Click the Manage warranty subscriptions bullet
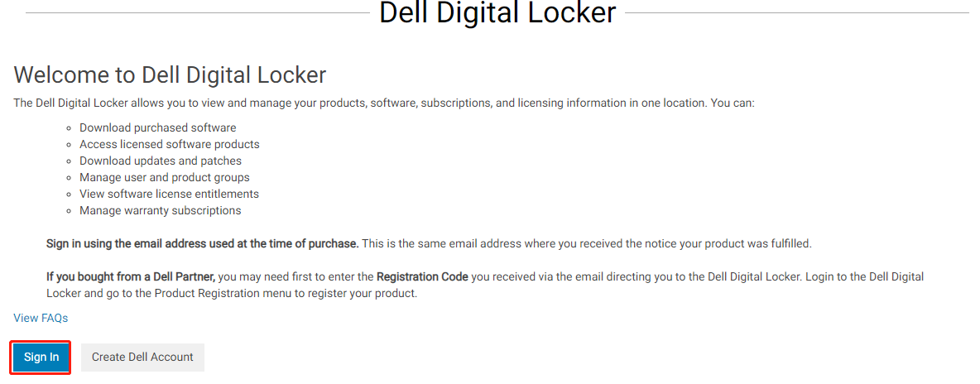Image resolution: width=980 pixels, height=384 pixels. click(x=160, y=210)
